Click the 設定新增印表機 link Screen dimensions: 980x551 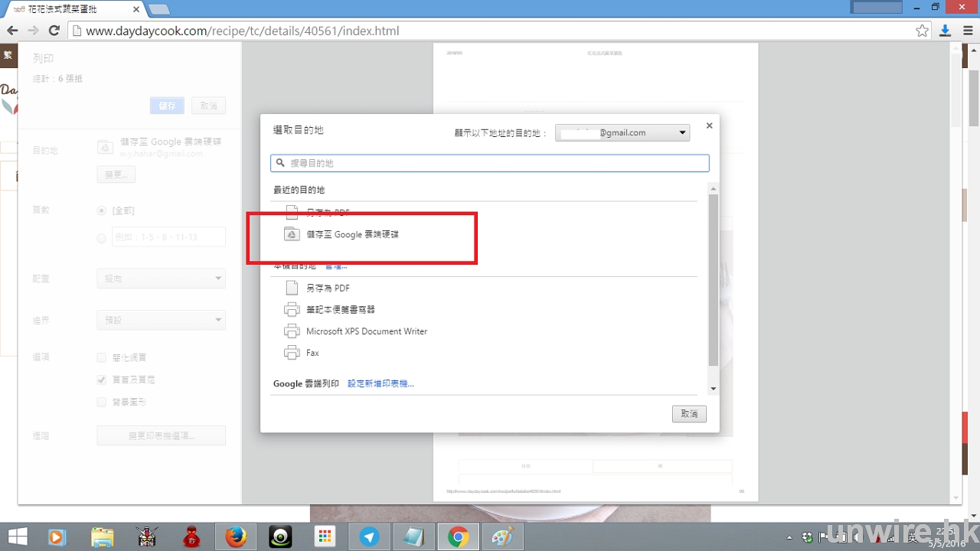[381, 383]
